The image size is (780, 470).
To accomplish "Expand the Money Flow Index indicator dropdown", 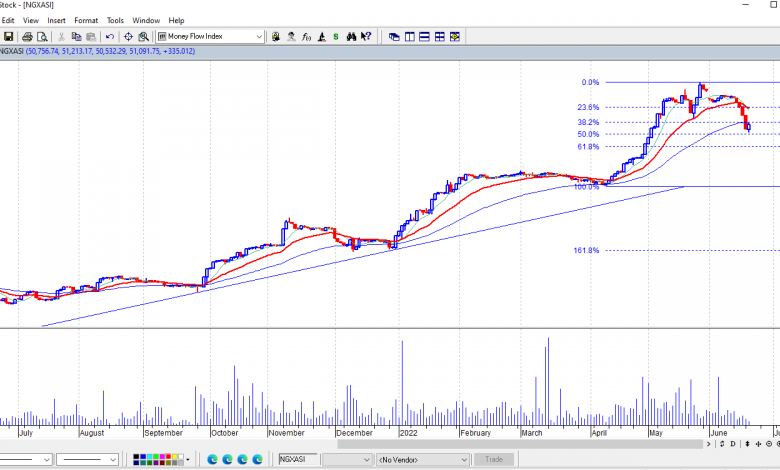I will (259, 36).
